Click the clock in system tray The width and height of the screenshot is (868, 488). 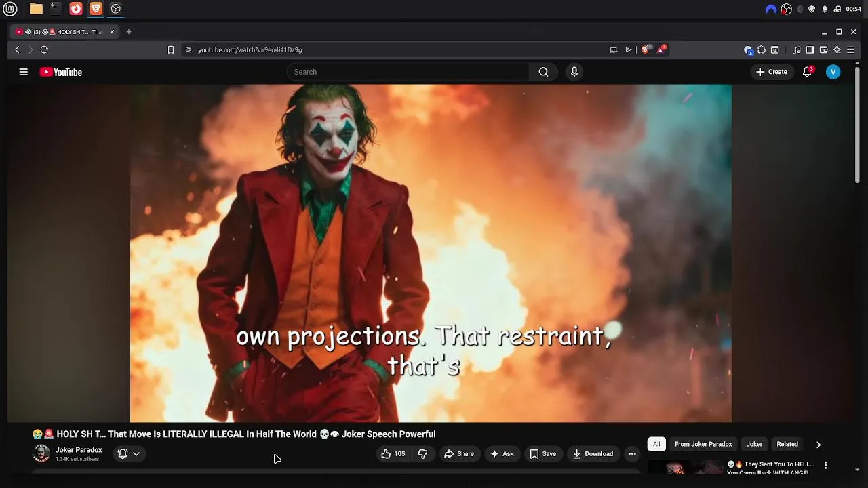click(x=854, y=9)
